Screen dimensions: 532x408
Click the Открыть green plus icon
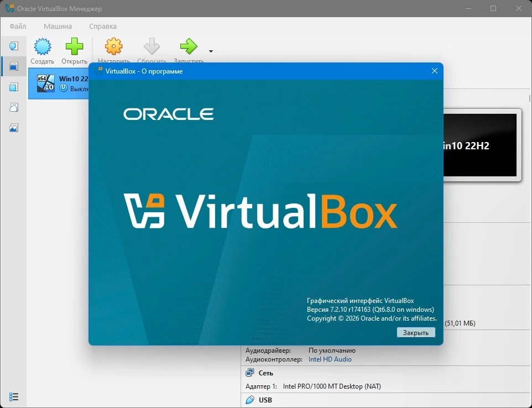pos(74,46)
